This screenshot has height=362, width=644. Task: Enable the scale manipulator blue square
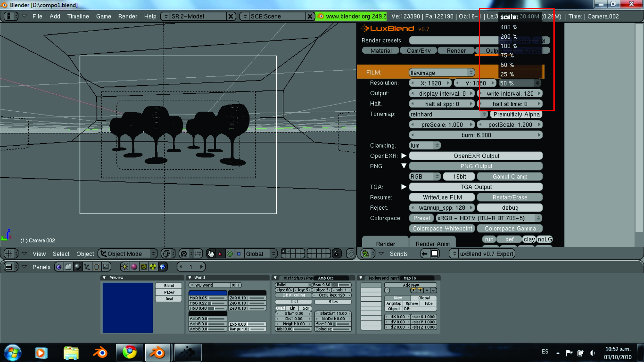click(239, 254)
